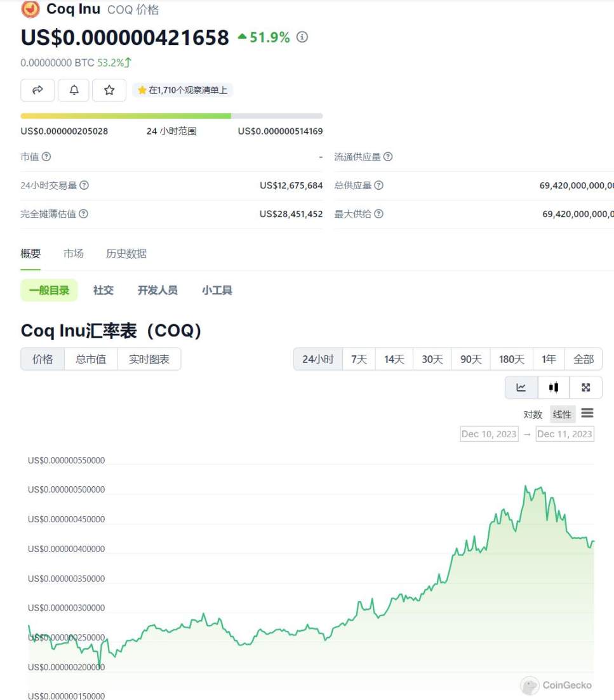614x700 pixels.
Task: Toggle chart to 线性 scale
Action: pyautogui.click(x=562, y=414)
